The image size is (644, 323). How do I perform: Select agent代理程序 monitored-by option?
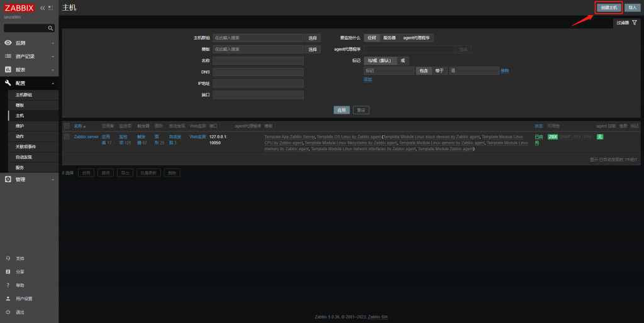click(416, 38)
